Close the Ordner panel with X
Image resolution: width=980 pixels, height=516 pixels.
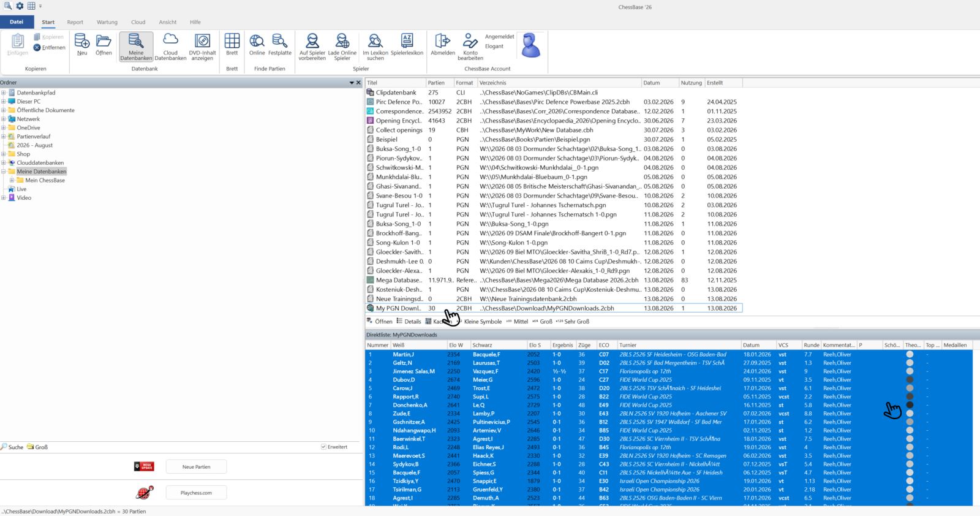tap(359, 83)
